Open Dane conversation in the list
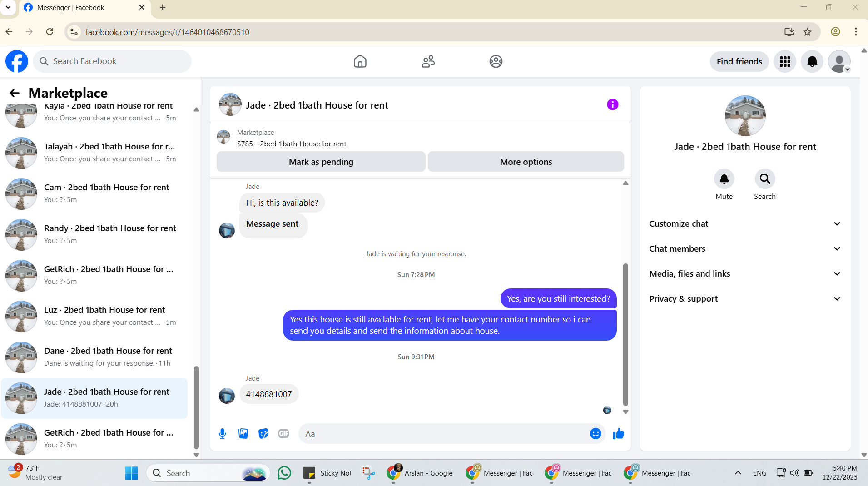 pyautogui.click(x=94, y=357)
